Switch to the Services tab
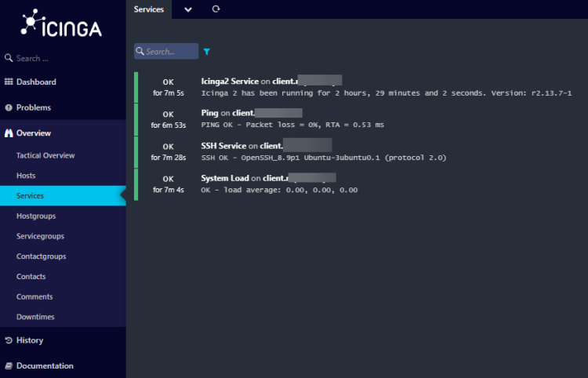The width and height of the screenshot is (588, 378). pyautogui.click(x=149, y=9)
